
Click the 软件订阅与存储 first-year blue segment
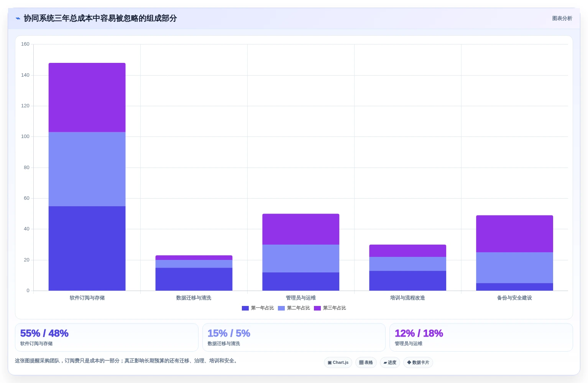[87, 248]
